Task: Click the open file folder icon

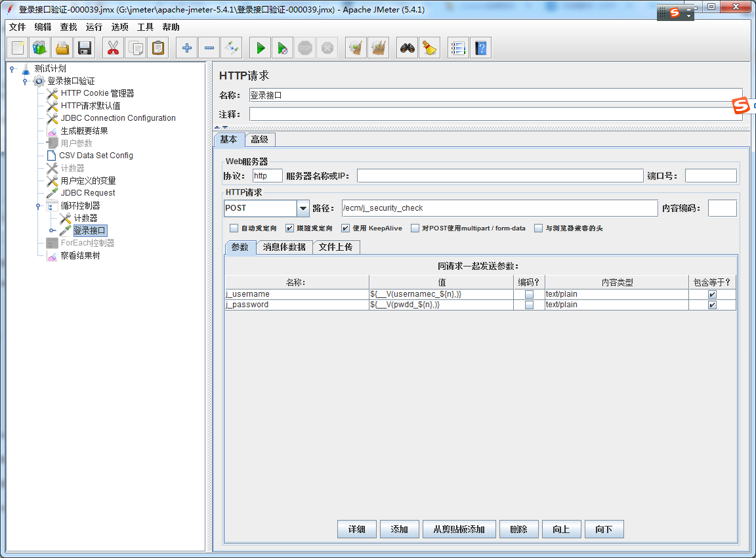Action: click(62, 48)
